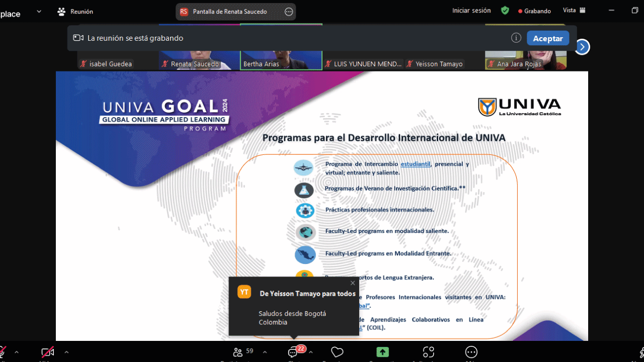Open the Vista layout menu
The height and width of the screenshot is (362, 644).
(x=575, y=11)
